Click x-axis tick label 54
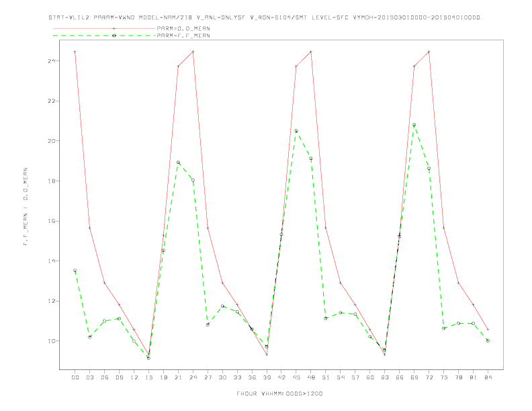 pyautogui.click(x=341, y=377)
